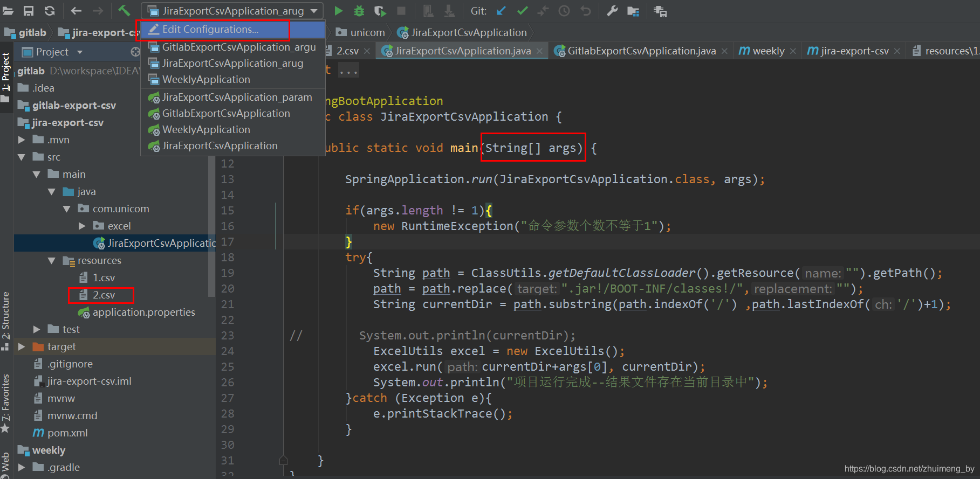Screen dimensions: 980x479
Task: Click the locate target icon in Project panel
Action: point(135,52)
